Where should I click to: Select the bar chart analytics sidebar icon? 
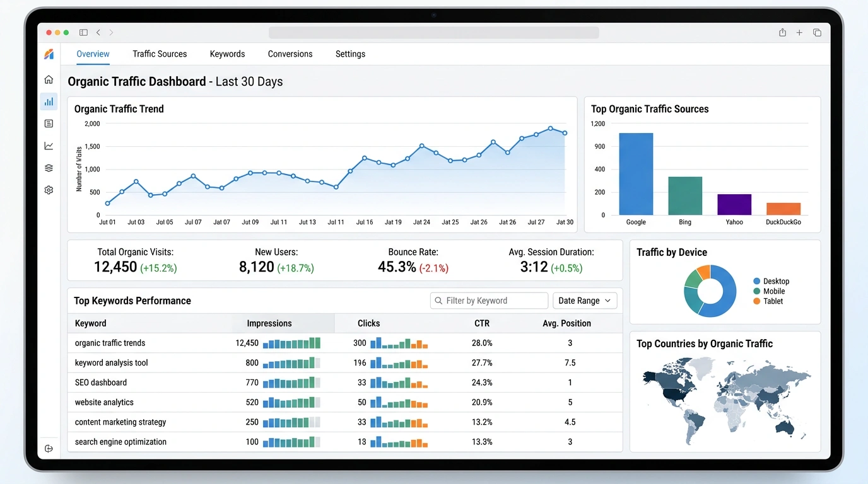pos(49,101)
